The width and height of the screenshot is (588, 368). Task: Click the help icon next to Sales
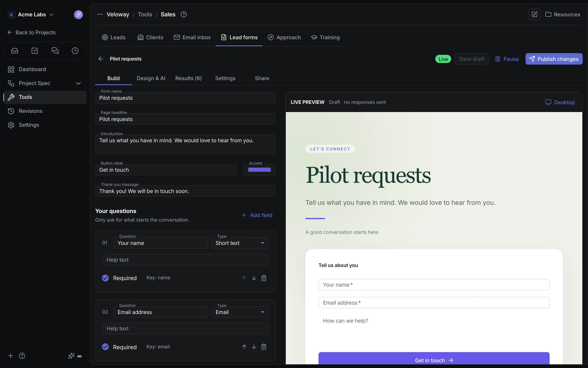(x=184, y=14)
